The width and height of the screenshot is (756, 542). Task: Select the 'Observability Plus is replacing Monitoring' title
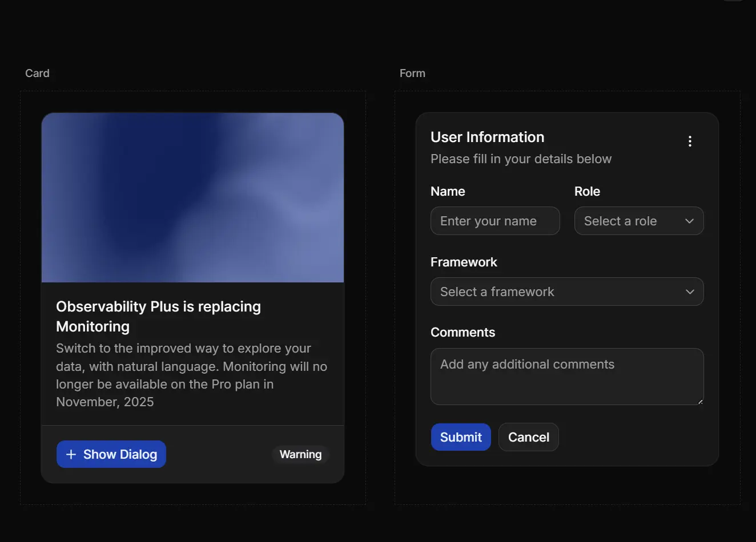(x=158, y=316)
